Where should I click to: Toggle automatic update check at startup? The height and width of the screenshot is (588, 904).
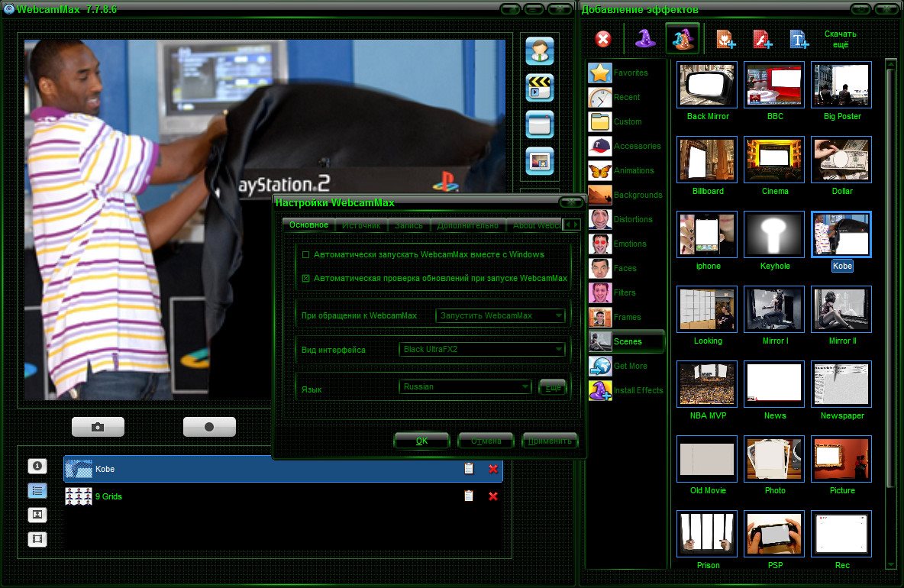pyautogui.click(x=306, y=278)
